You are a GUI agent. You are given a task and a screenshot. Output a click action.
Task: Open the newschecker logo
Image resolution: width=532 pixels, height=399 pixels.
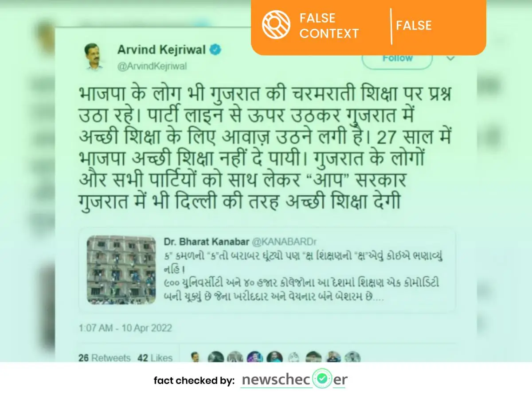click(x=294, y=379)
